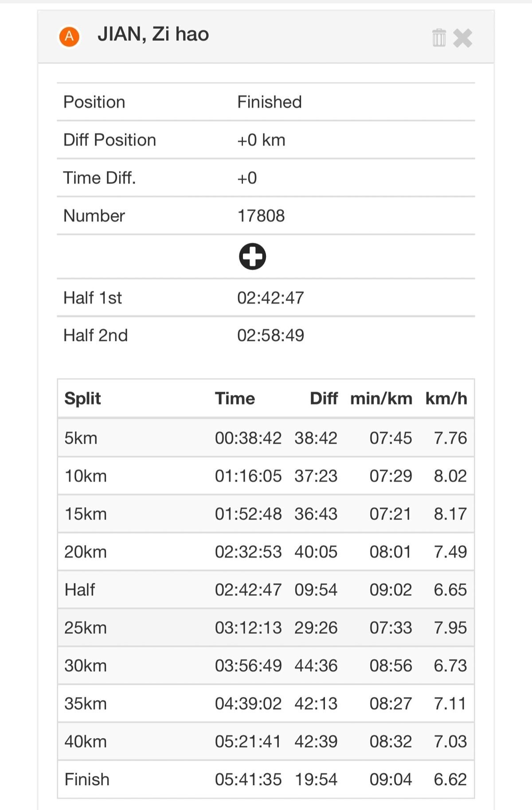Select the 10km split row

266,476
